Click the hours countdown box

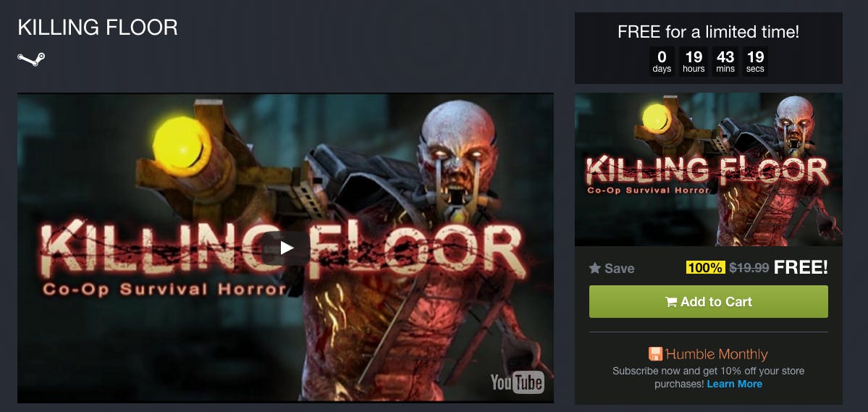pyautogui.click(x=694, y=61)
